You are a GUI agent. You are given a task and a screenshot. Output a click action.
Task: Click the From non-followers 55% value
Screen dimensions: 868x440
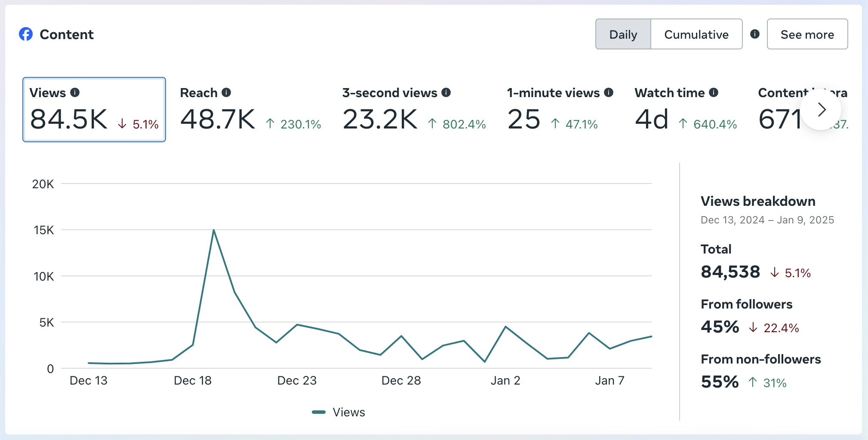click(720, 382)
